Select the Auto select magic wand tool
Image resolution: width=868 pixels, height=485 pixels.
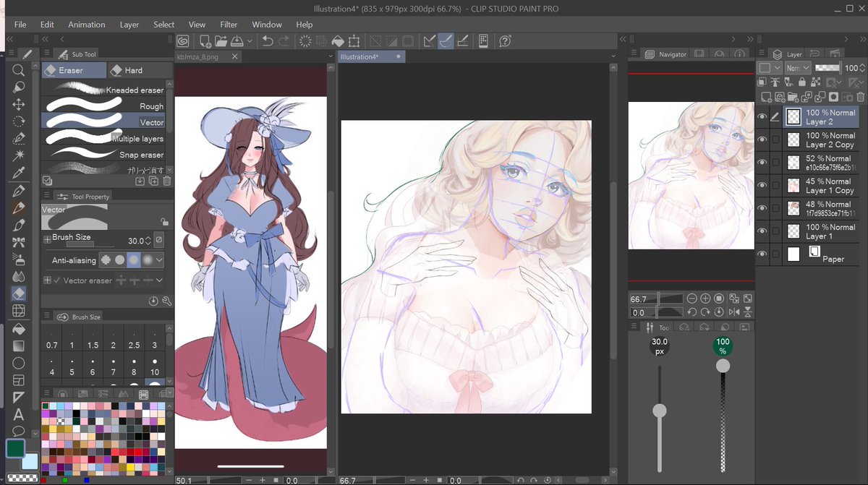click(19, 155)
